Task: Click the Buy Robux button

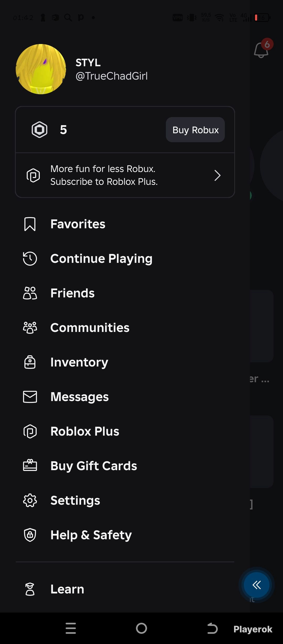Action: tap(195, 130)
